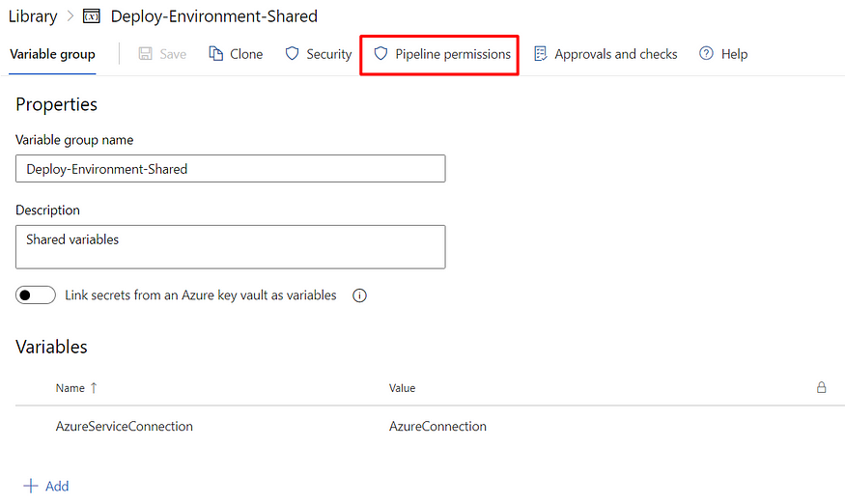Open the Approvals and checks page

615,54
